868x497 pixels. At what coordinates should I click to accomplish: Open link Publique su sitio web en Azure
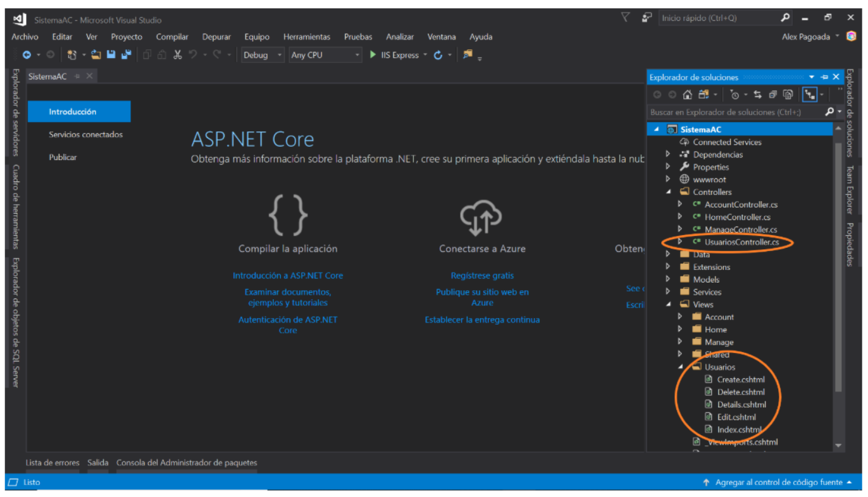[482, 297]
